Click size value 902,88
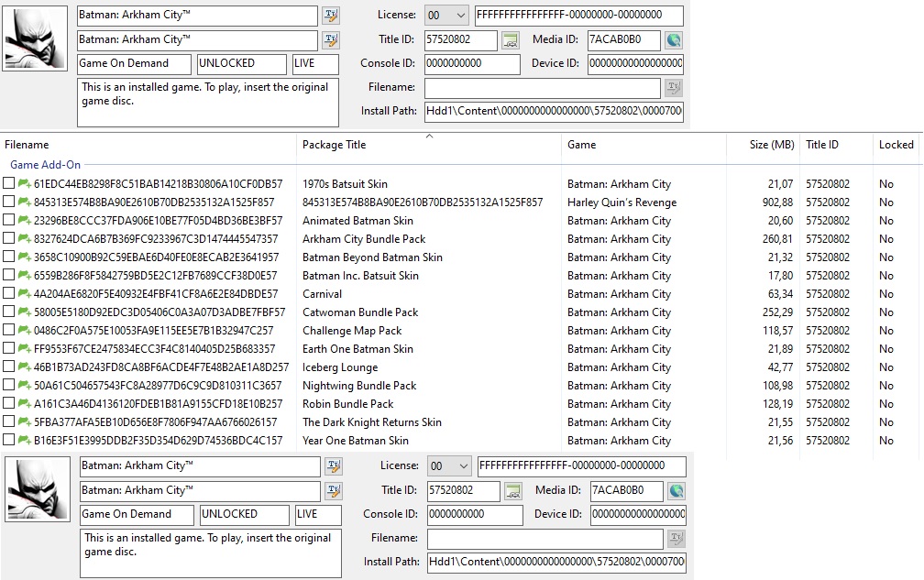924x580 pixels. (778, 202)
